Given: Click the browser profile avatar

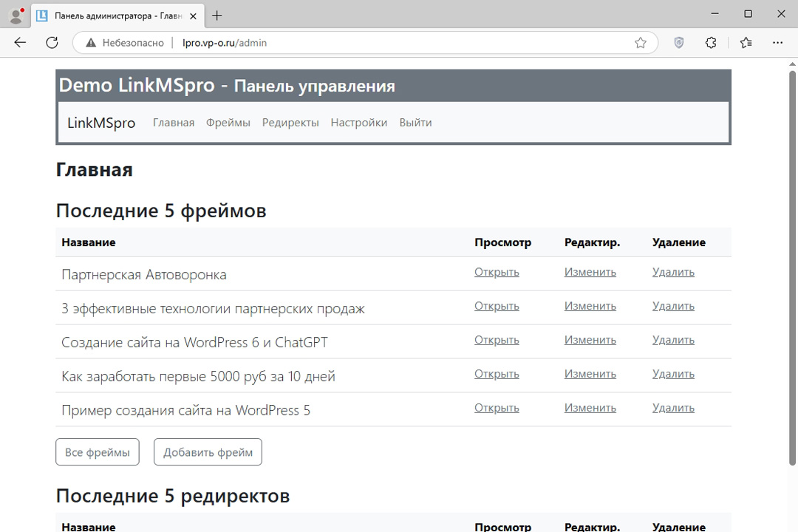Looking at the screenshot, I should click(x=16, y=16).
